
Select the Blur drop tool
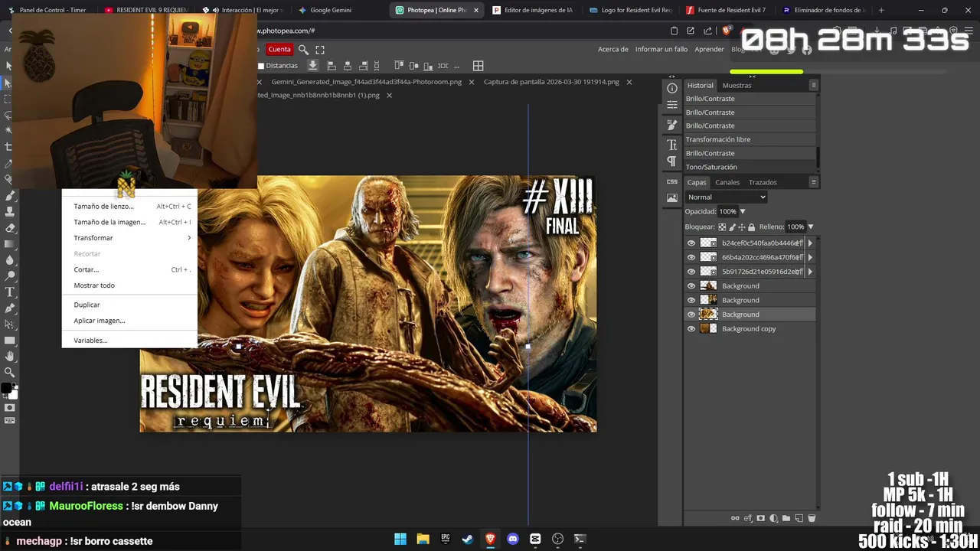(9, 259)
